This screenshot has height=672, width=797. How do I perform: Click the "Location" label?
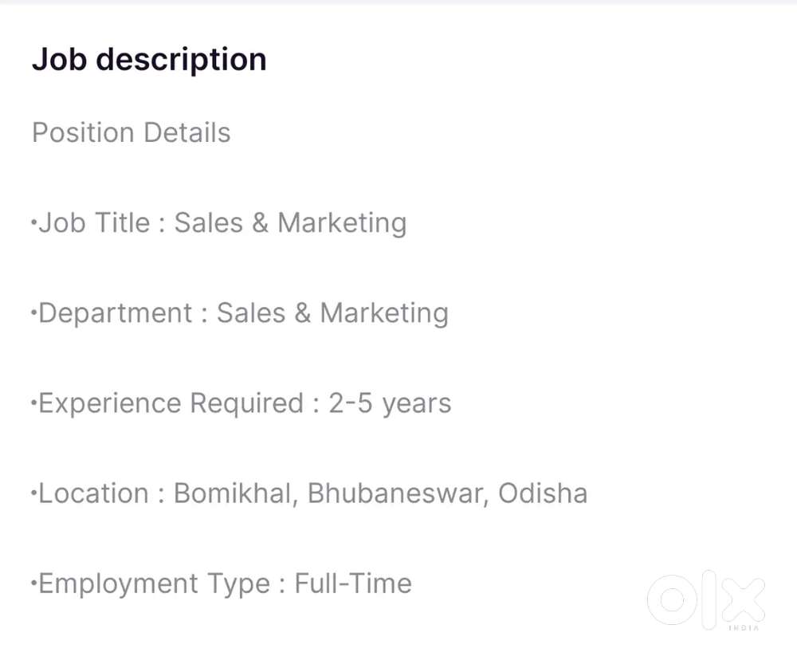[x=93, y=493]
